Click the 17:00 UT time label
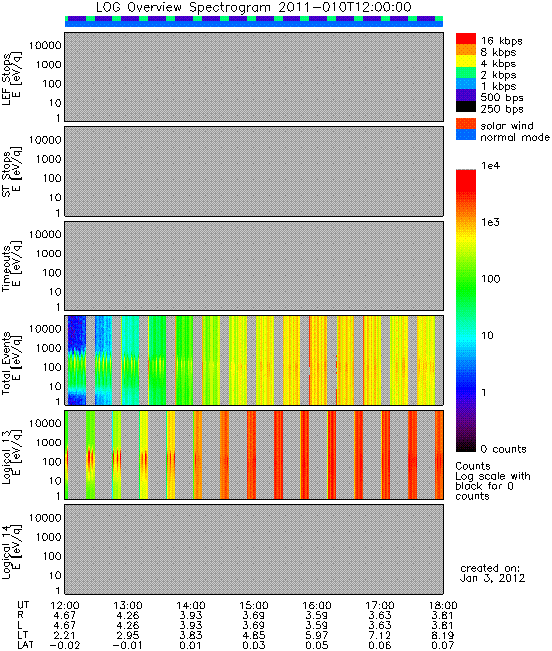Image resolution: width=552 pixels, height=651 pixels. pos(380,605)
